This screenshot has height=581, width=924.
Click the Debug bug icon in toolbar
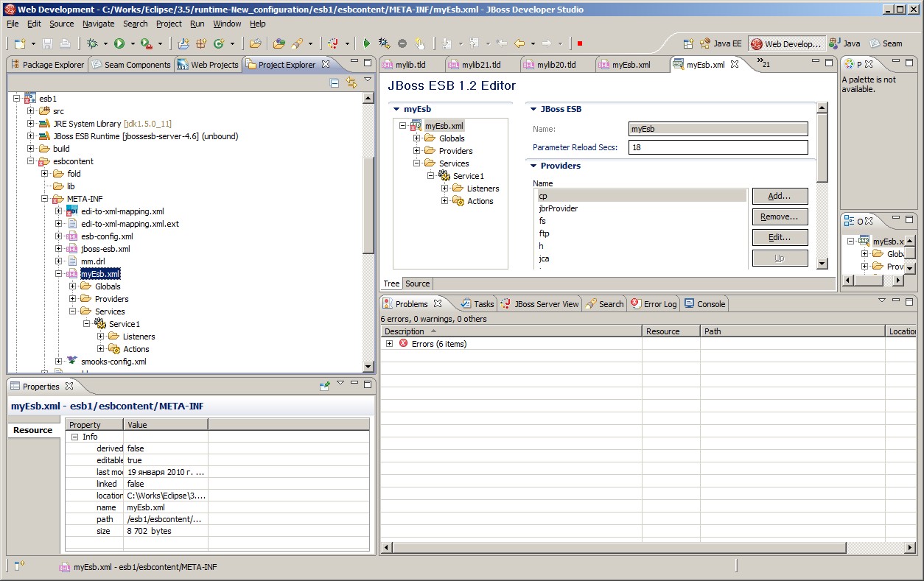point(92,44)
